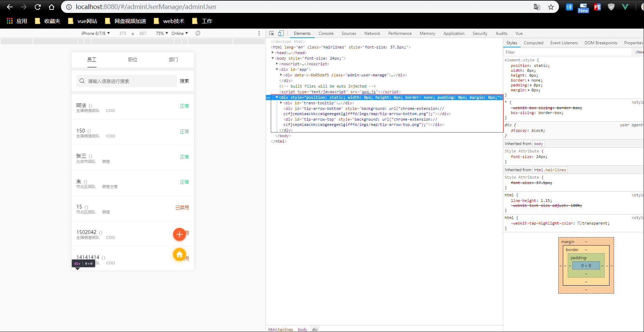Switch to the Computed styles tab
The width and height of the screenshot is (644, 332).
coord(534,43)
